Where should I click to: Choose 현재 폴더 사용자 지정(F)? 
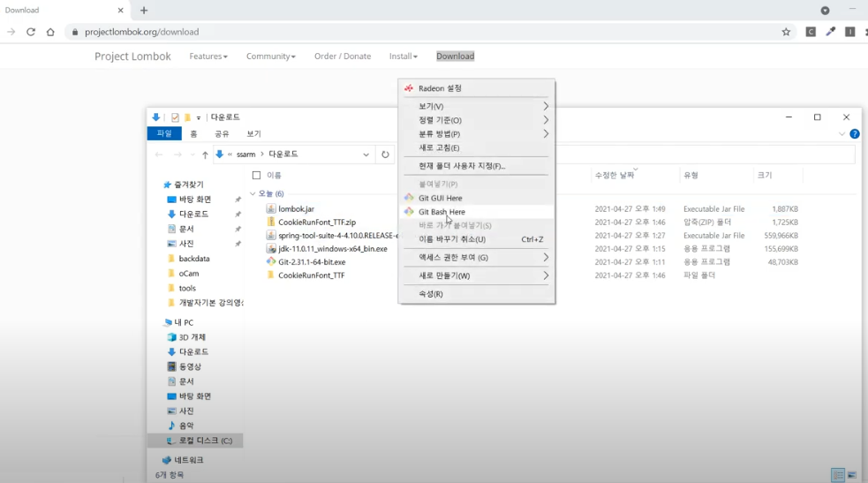(477, 166)
